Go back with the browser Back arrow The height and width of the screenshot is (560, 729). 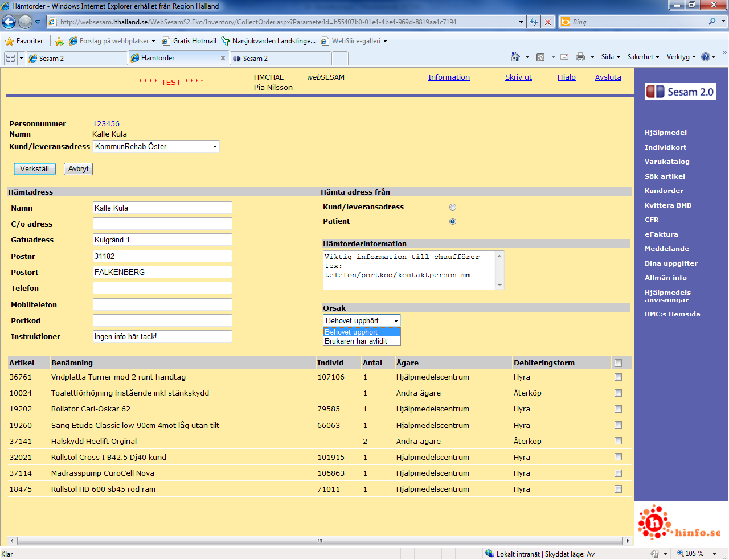[9, 22]
